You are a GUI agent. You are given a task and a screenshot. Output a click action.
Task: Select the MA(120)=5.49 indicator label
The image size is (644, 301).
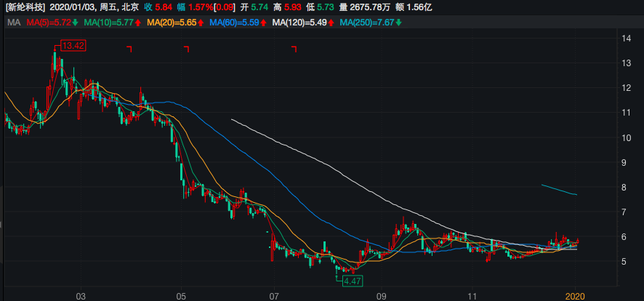(x=299, y=23)
